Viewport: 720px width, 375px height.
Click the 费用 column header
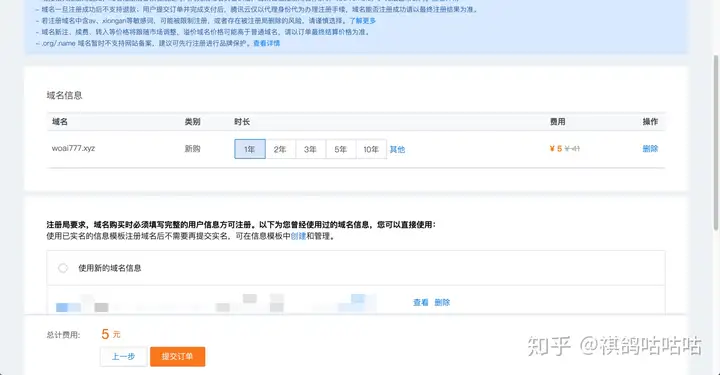[x=557, y=122]
